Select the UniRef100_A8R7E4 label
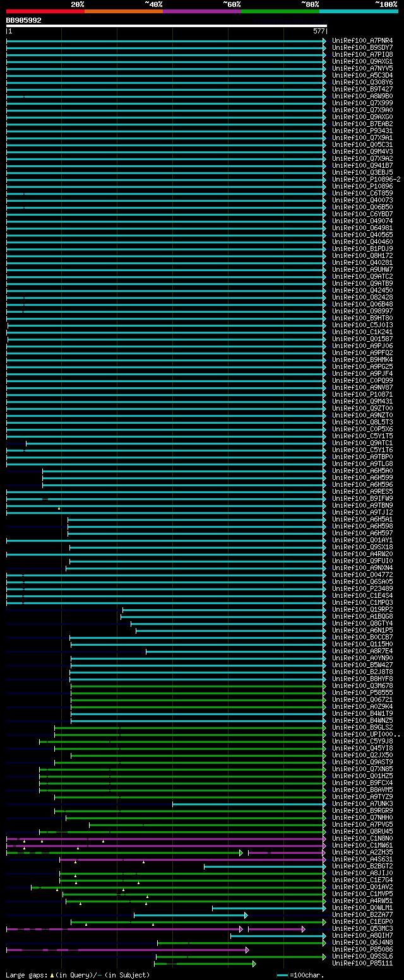Image resolution: width=404 pixels, height=980 pixels. tap(362, 651)
